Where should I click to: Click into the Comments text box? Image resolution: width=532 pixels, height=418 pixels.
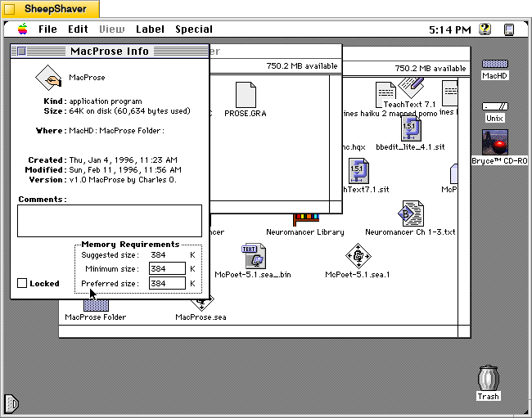[110, 221]
